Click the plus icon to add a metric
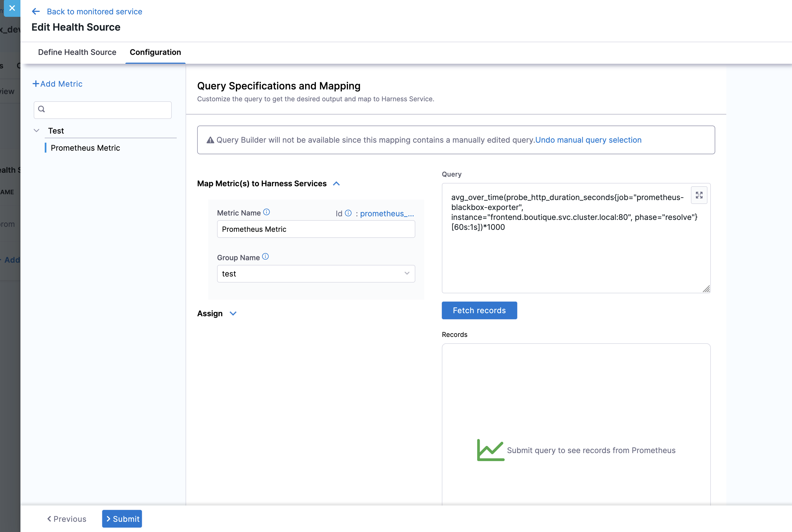 [x=36, y=84]
